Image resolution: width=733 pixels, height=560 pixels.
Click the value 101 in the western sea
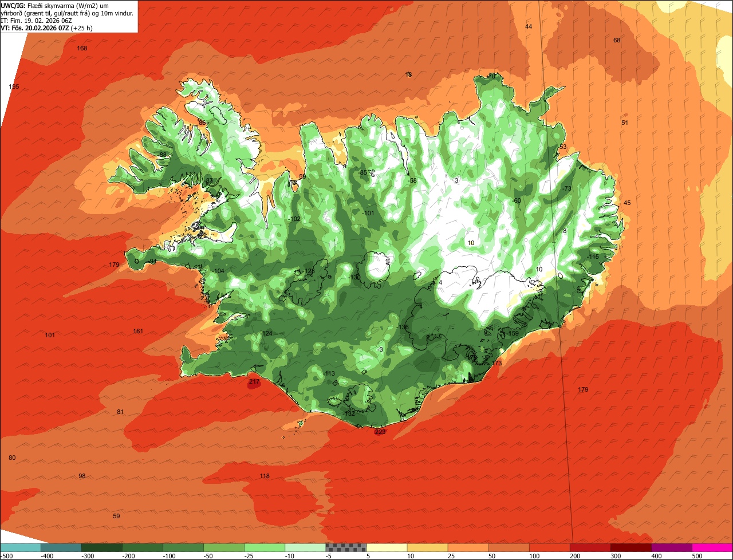click(50, 335)
